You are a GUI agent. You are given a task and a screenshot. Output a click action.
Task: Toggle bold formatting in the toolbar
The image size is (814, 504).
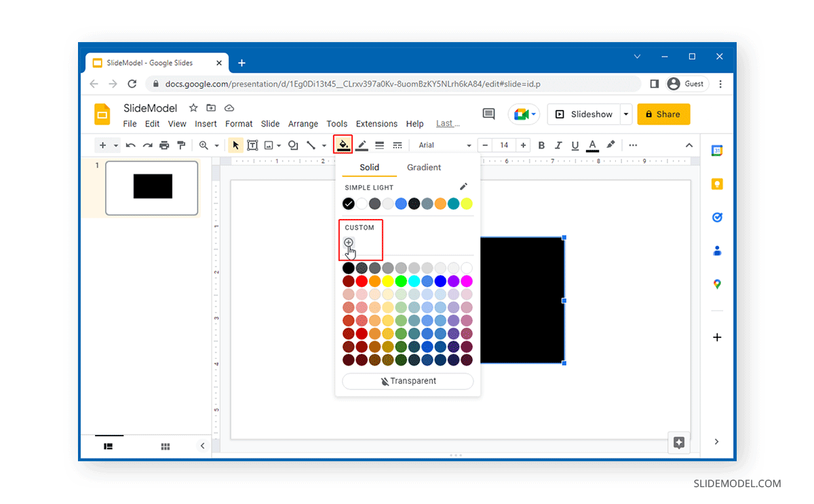coord(541,144)
